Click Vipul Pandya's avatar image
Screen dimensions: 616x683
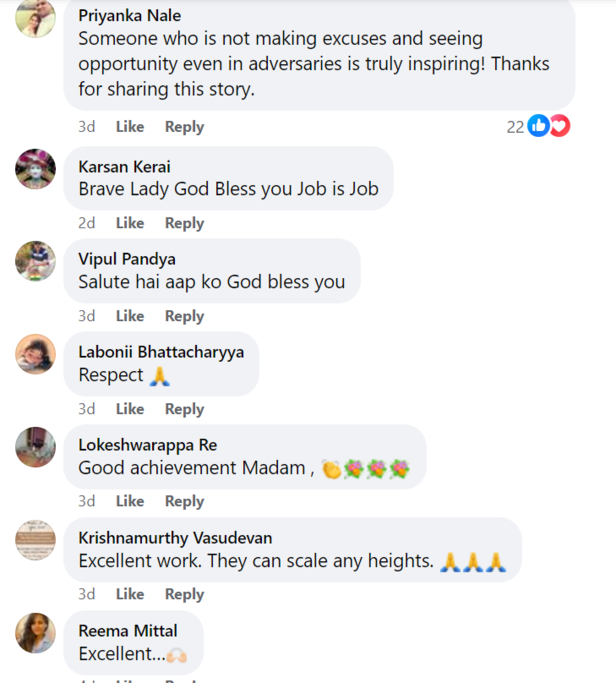36,261
